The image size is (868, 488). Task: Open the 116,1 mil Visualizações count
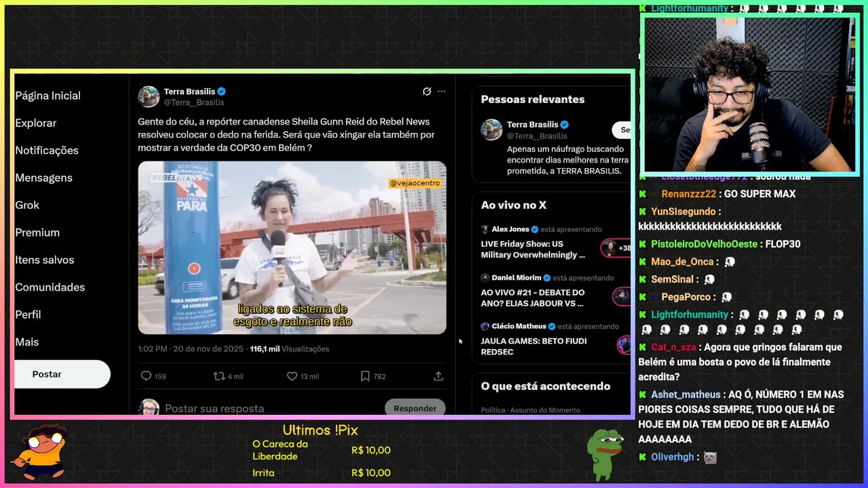coord(290,349)
